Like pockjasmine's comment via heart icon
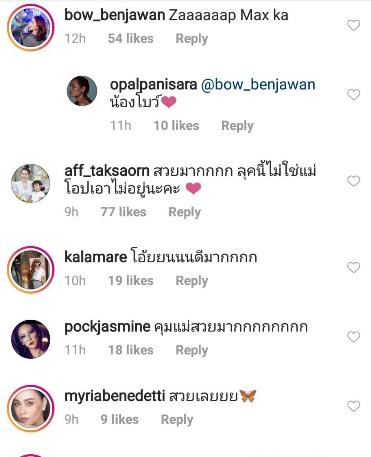The height and width of the screenshot is (457, 371). pyautogui.click(x=354, y=337)
